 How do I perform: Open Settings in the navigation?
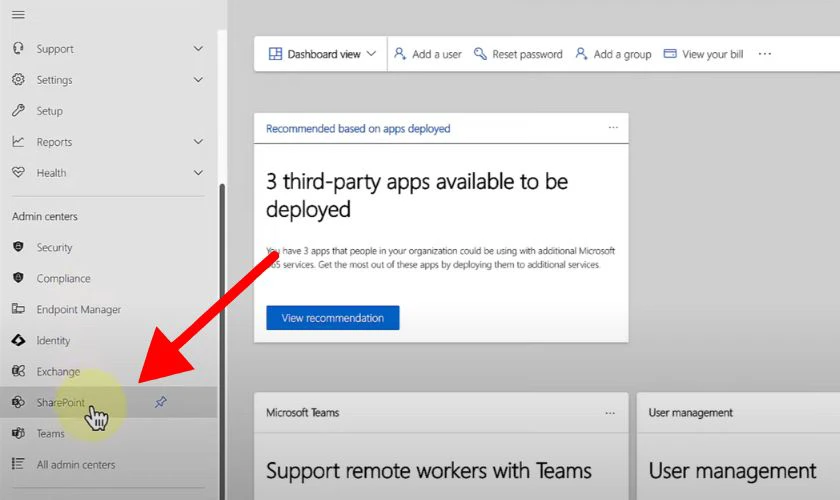click(x=108, y=79)
